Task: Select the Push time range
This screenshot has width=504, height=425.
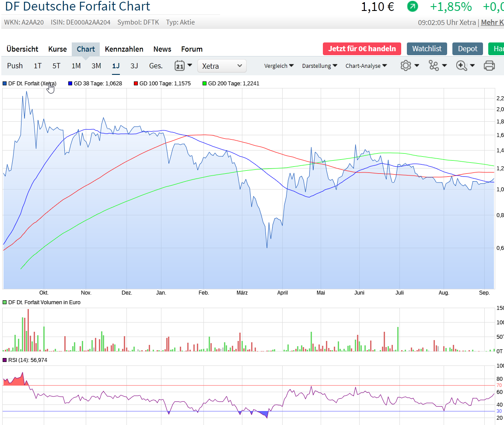Action: [15, 66]
